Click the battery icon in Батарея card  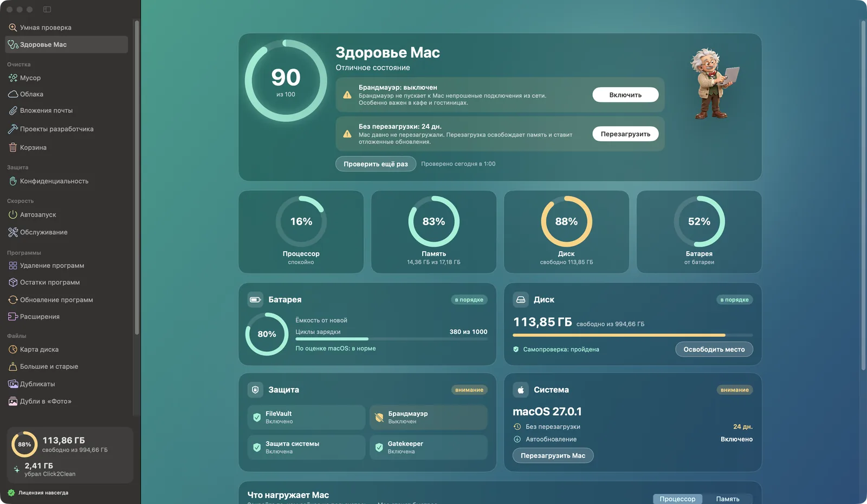[x=255, y=299]
